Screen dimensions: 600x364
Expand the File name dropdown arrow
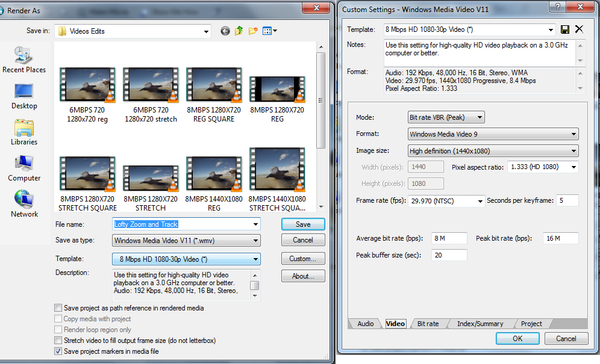(255, 224)
